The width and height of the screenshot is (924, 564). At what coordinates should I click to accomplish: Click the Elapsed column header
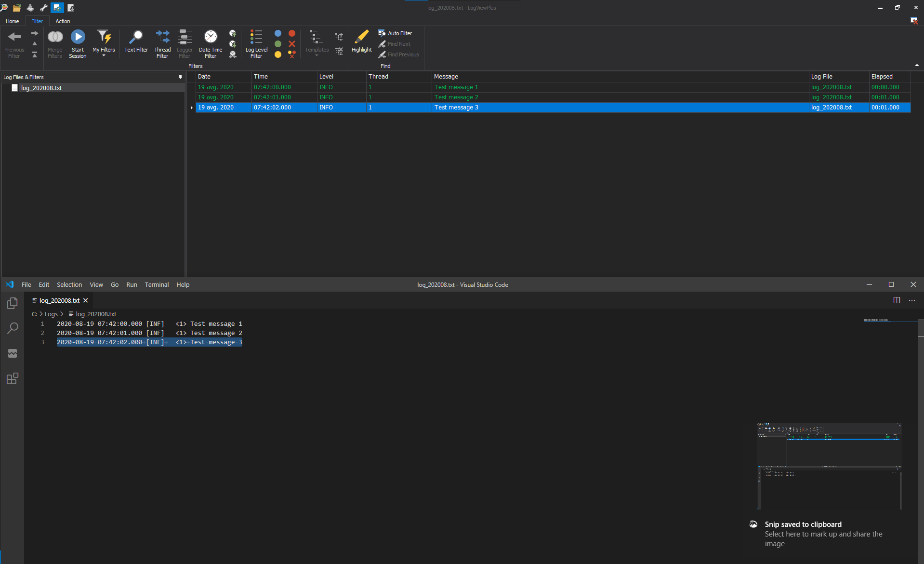[890, 77]
